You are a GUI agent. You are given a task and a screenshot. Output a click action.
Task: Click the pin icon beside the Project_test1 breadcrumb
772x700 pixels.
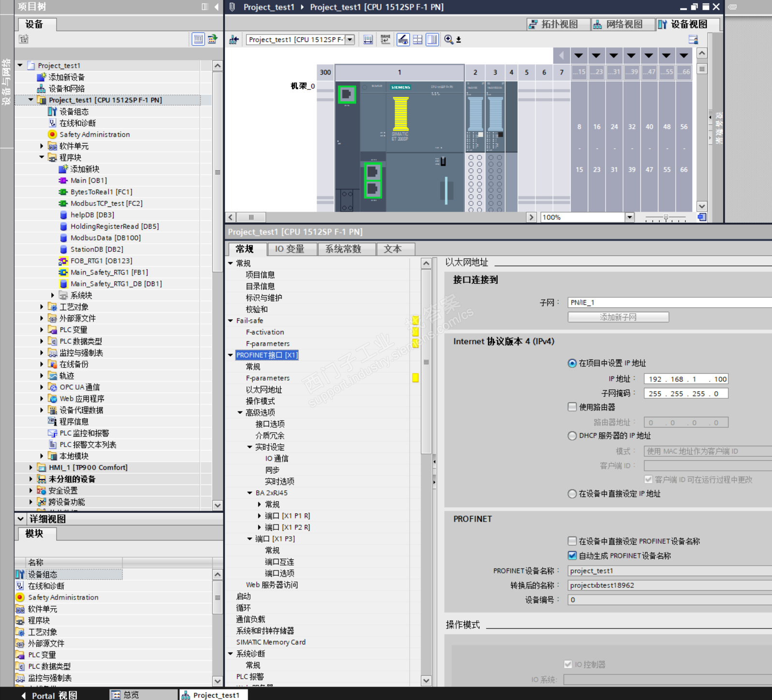click(232, 7)
